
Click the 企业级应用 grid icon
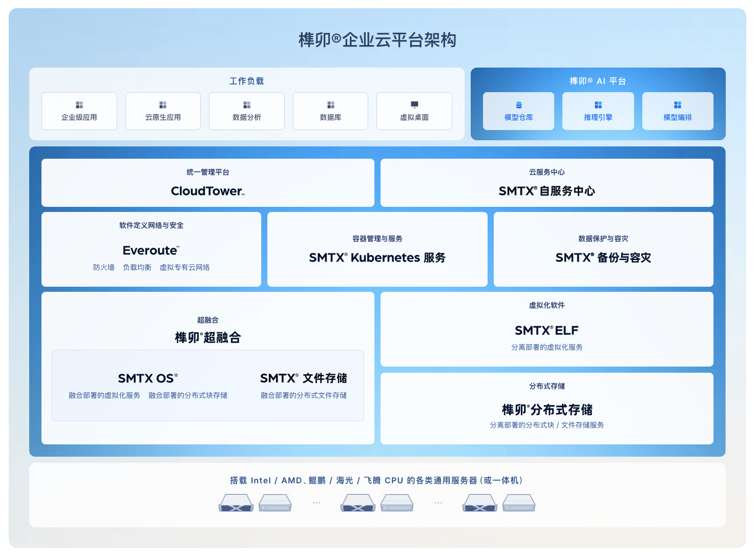(79, 105)
